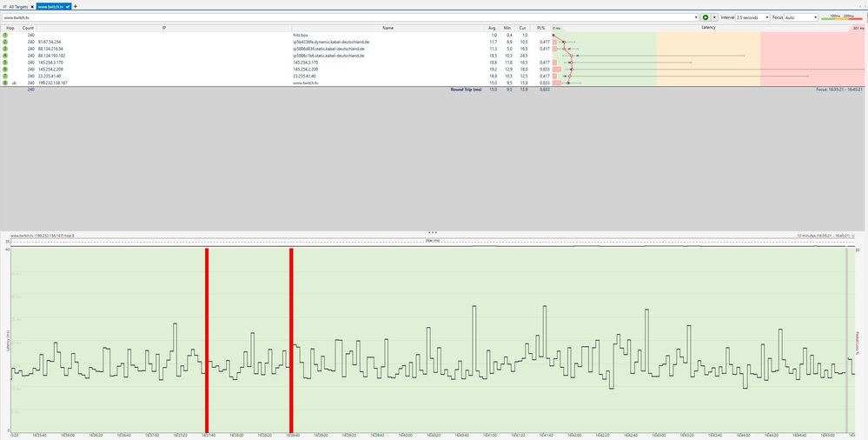Image resolution: width=868 pixels, height=440 pixels.
Task: Click the Round Trip (ms) summary label
Action: 466,90
